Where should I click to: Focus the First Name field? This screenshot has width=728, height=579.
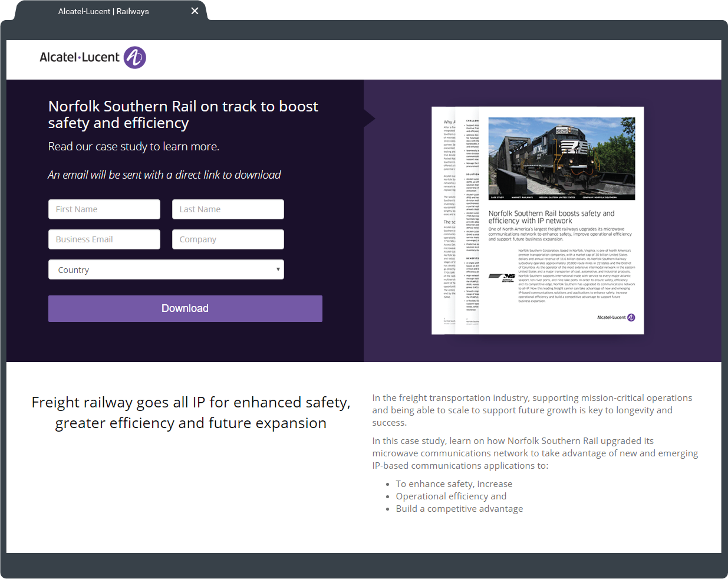click(x=104, y=209)
